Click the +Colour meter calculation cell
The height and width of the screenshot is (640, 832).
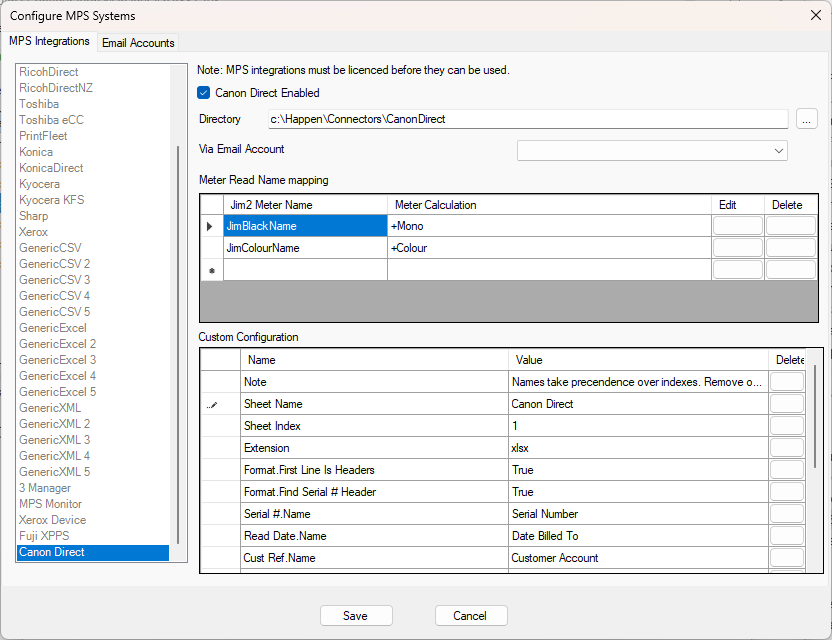tap(549, 248)
